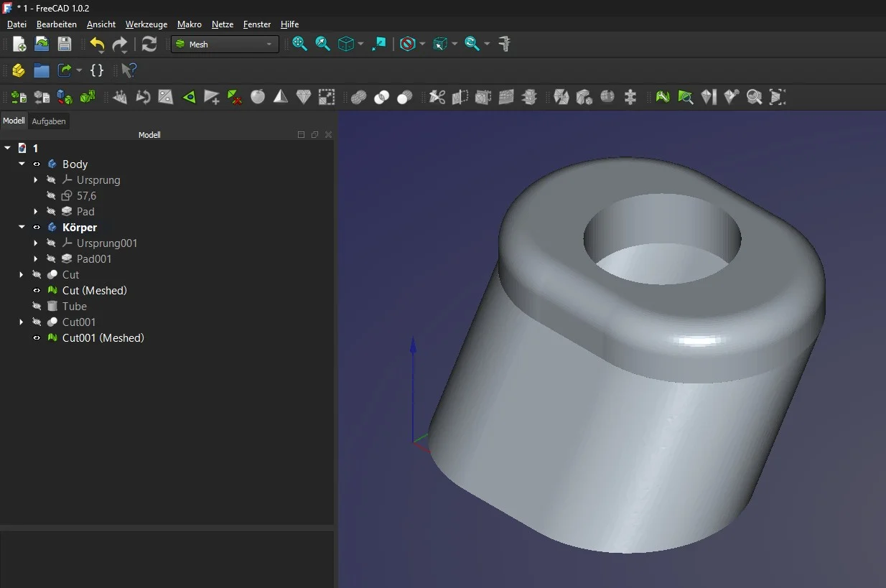
Task: Expand the Ursprung001 tree node
Action: coord(35,243)
